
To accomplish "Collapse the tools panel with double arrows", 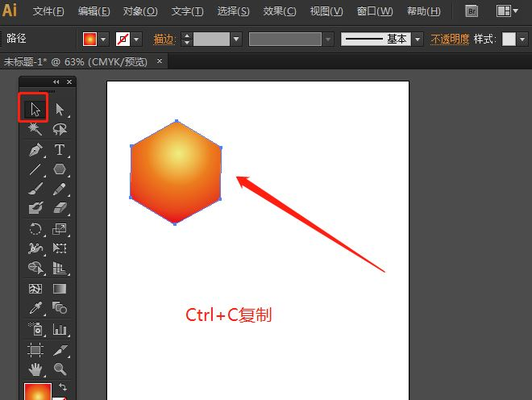I will [56, 81].
